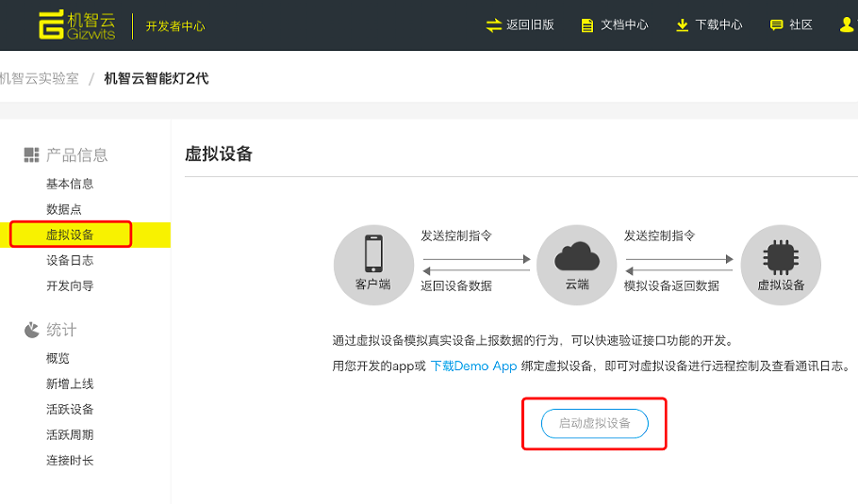This screenshot has width=858, height=504.
Task: Click the 下载中心 download arrow icon
Action: coord(683,25)
